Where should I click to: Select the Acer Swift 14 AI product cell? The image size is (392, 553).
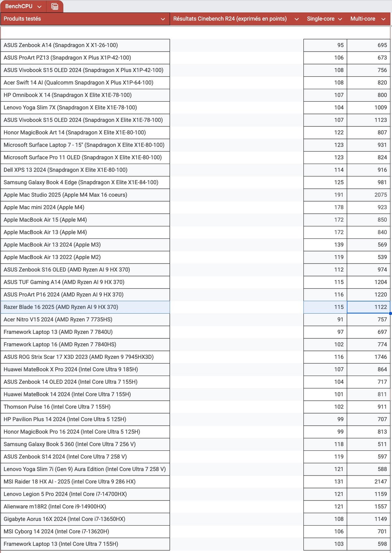point(85,83)
